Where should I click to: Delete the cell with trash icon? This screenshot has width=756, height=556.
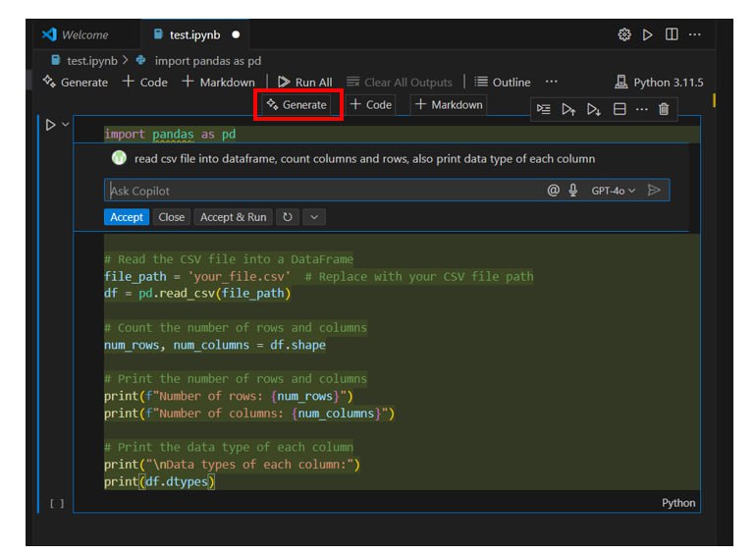664,109
